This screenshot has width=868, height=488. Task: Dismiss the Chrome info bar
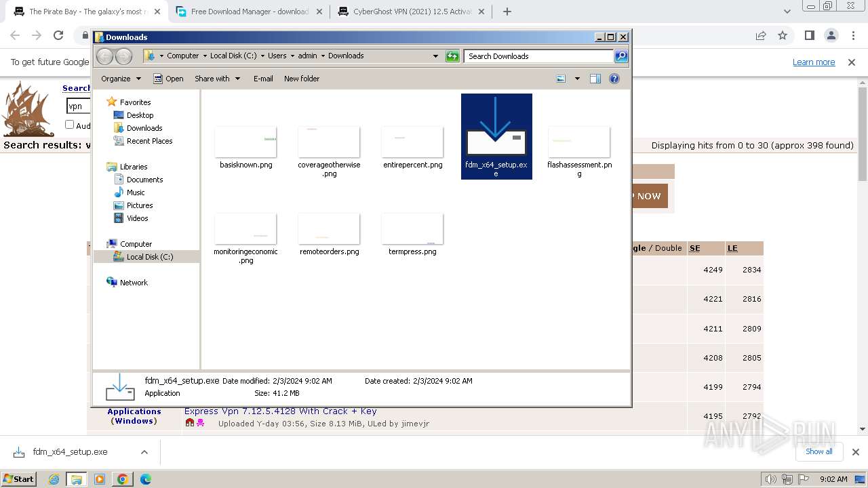[852, 62]
